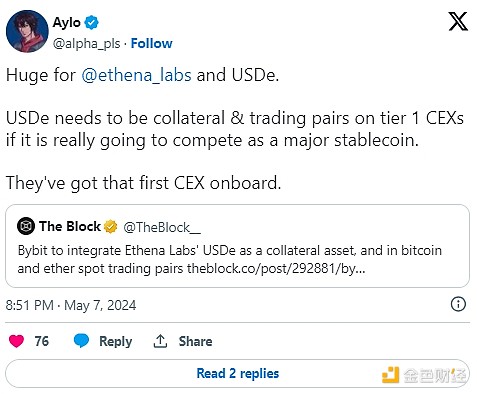
Task: Click The Block's gold verified badge
Action: pos(111,227)
